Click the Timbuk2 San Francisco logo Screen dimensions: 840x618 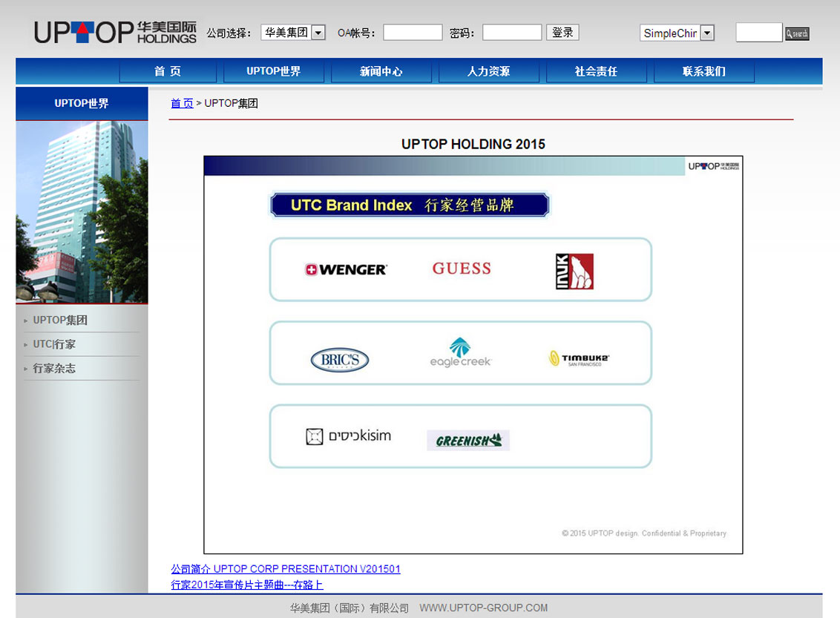pos(579,359)
